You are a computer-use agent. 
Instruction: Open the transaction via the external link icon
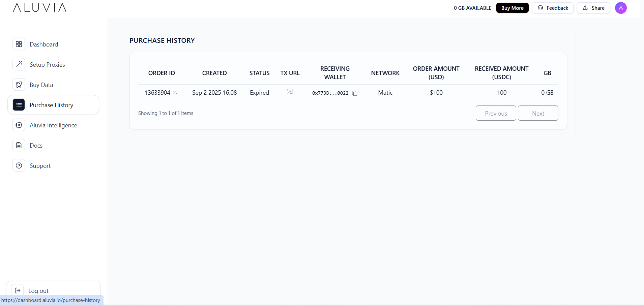tap(290, 91)
